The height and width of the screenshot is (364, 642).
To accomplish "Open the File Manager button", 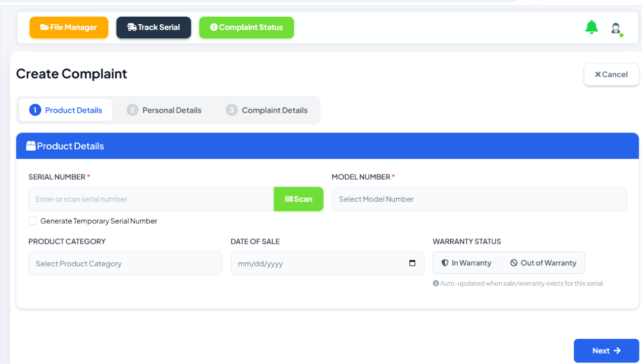I will coord(69,27).
